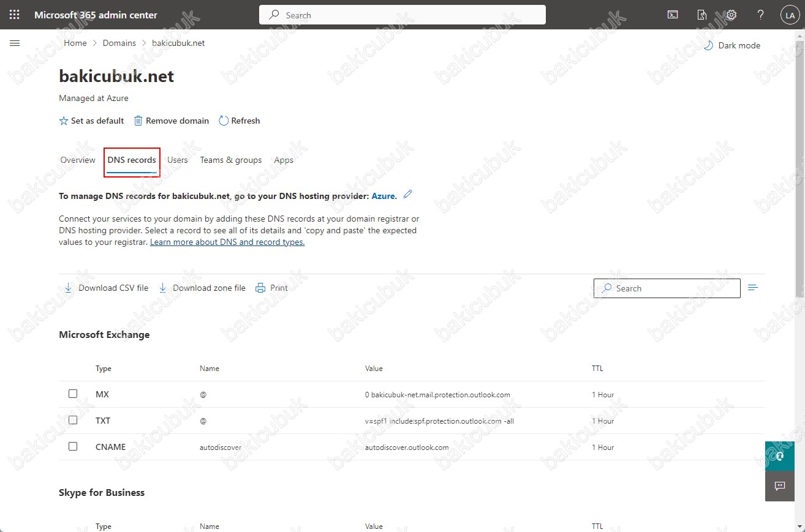Click the SPF TXT record value
805x532 pixels.
coord(439,421)
